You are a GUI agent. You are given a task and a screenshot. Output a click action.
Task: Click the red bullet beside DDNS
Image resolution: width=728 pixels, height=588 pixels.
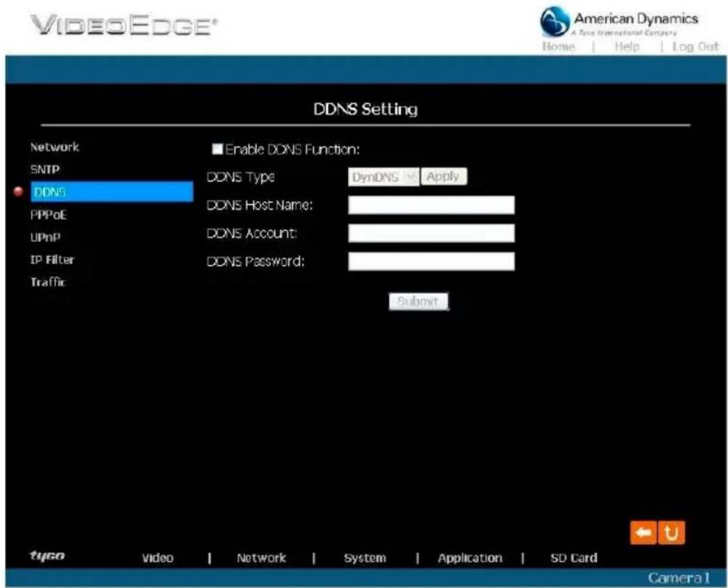click(x=19, y=191)
